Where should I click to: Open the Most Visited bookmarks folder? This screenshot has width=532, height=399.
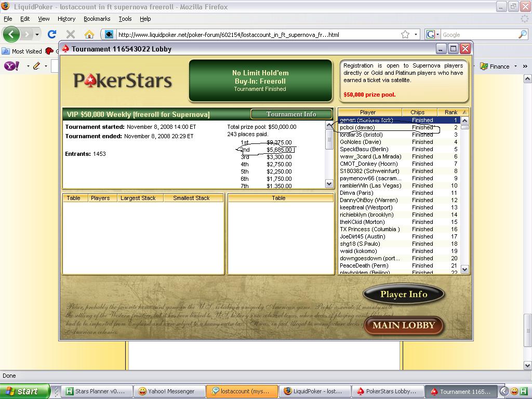(x=22, y=51)
